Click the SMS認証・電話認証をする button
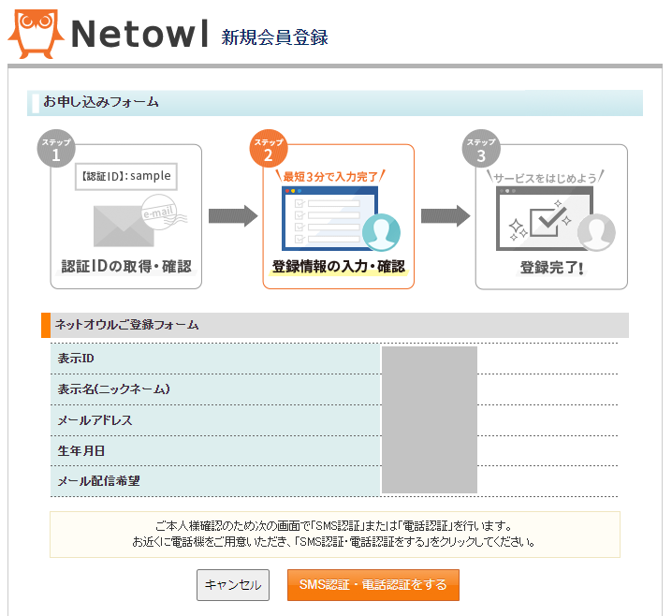The height and width of the screenshot is (616, 672). [x=373, y=585]
